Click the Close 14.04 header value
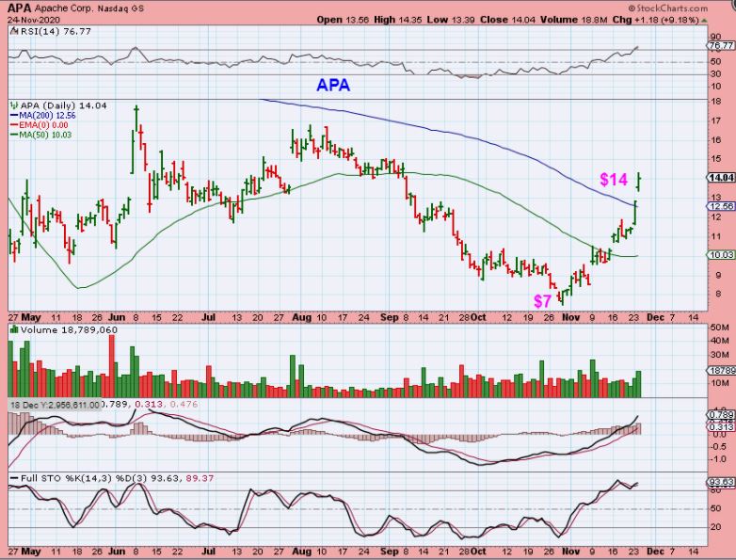This screenshot has height=560, width=736. coord(507,20)
